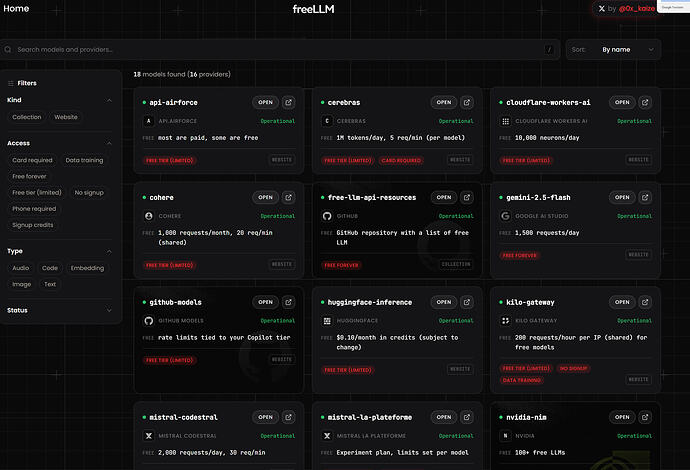Open external link icon for kilo-gateway

point(645,302)
